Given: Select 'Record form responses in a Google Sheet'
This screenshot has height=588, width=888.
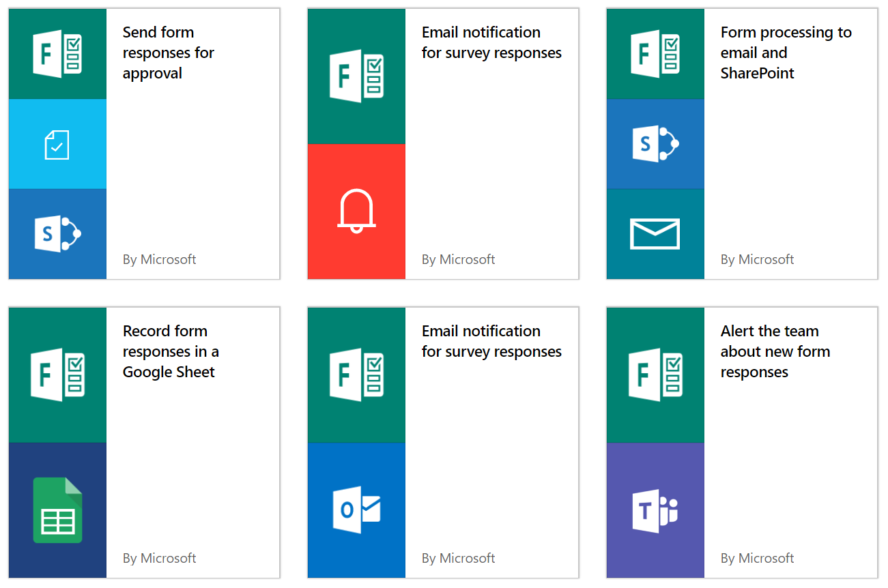Looking at the screenshot, I should 170,351.
